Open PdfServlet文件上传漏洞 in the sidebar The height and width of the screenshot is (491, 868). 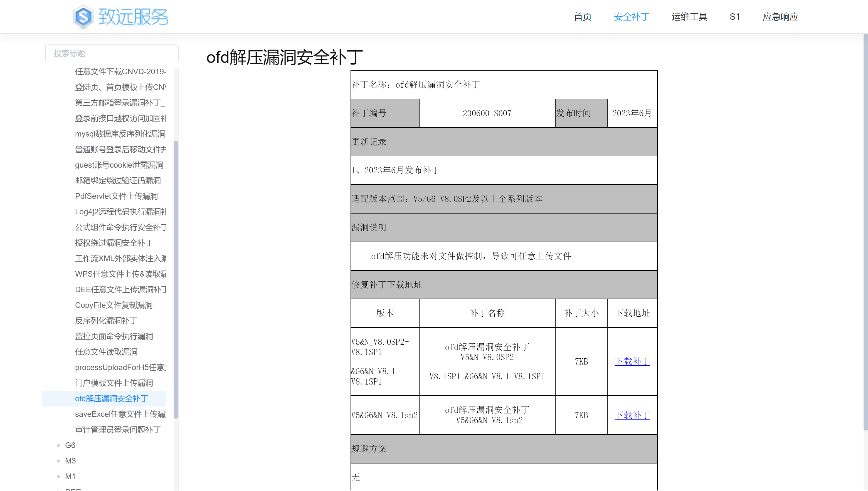coord(116,196)
